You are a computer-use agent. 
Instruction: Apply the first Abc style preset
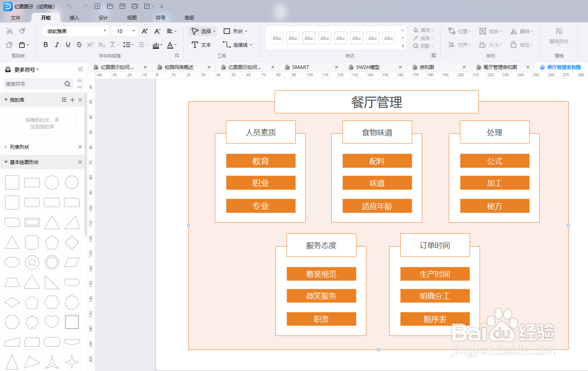277,38
